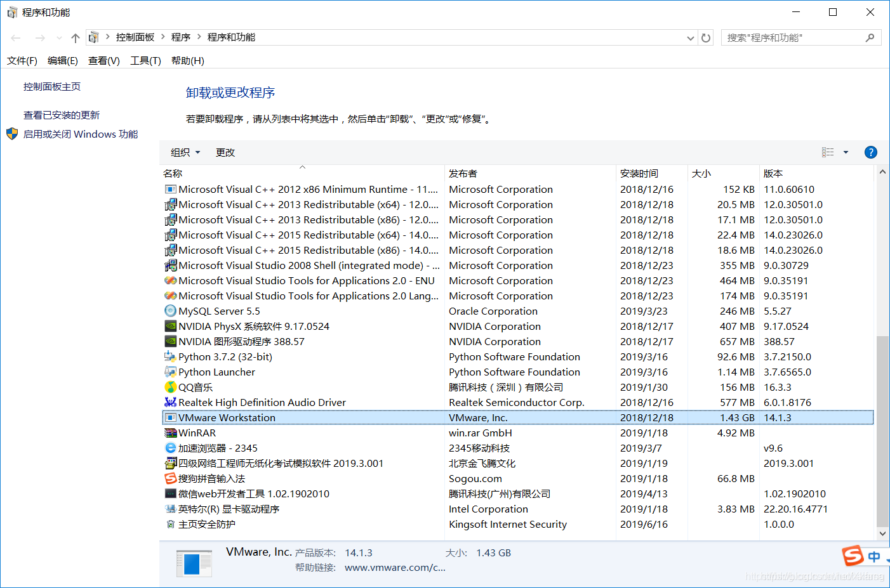Click publisher Kingsoft Internet Security
This screenshot has width=890, height=588.
(508, 524)
